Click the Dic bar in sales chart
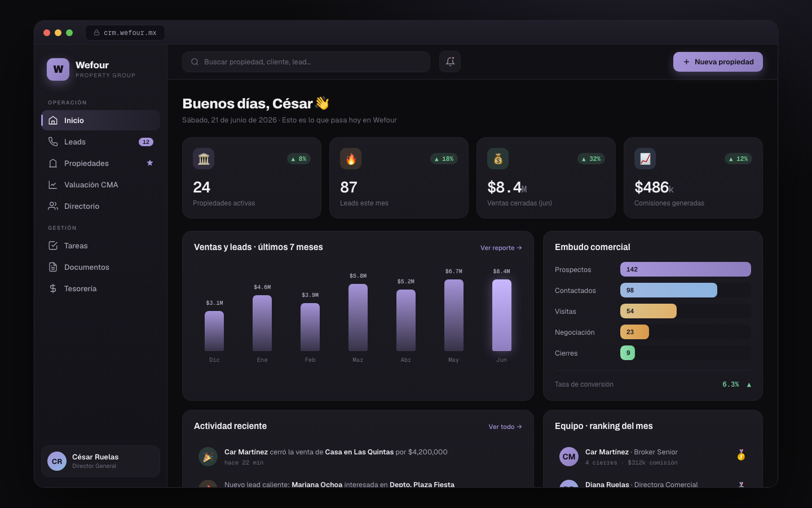Image resolution: width=812 pixels, height=508 pixels. [214, 331]
